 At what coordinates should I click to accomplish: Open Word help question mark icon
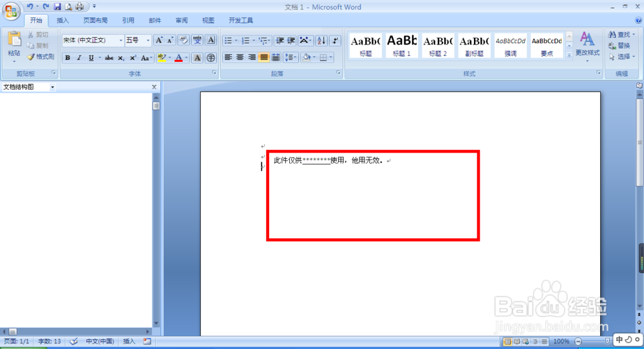coord(638,21)
